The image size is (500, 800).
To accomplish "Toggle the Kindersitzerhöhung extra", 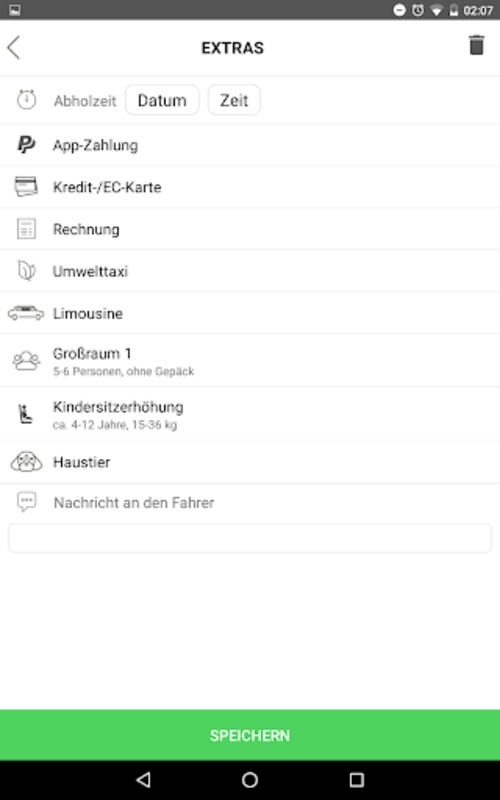I will click(x=250, y=414).
